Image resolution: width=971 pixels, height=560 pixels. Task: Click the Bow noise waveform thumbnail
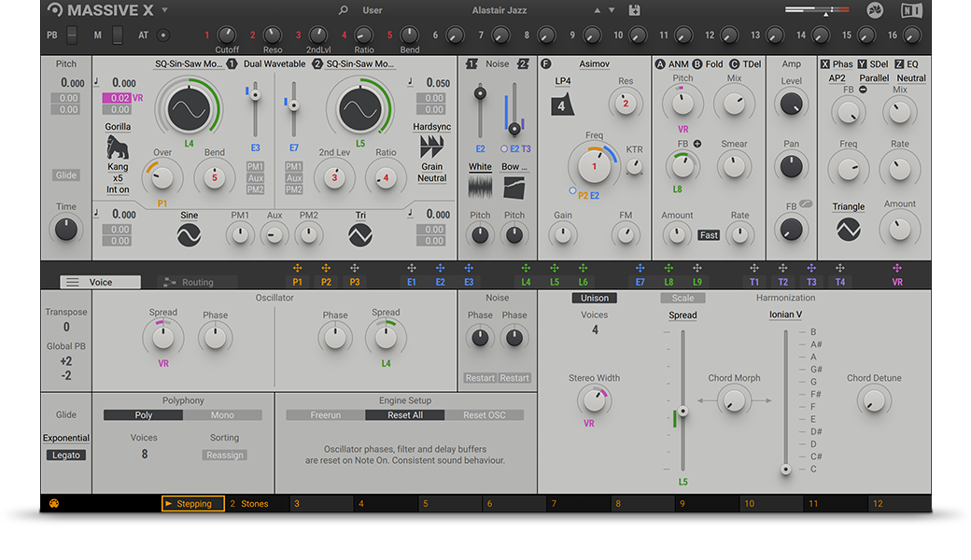click(x=514, y=188)
